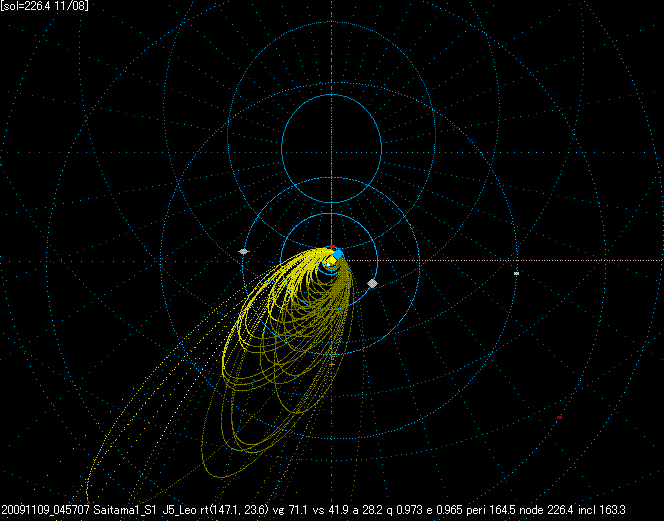Click the heliocentric velocity vs 41.9

click(x=330, y=510)
